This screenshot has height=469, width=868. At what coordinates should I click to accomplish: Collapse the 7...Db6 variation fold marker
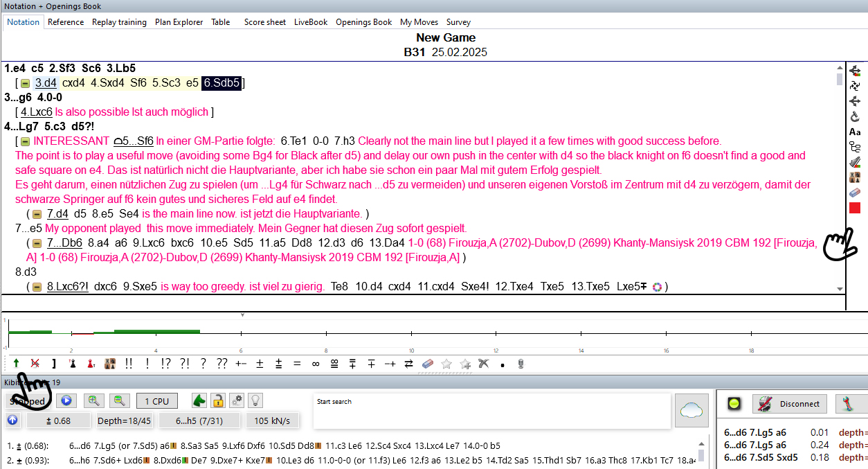[37, 243]
